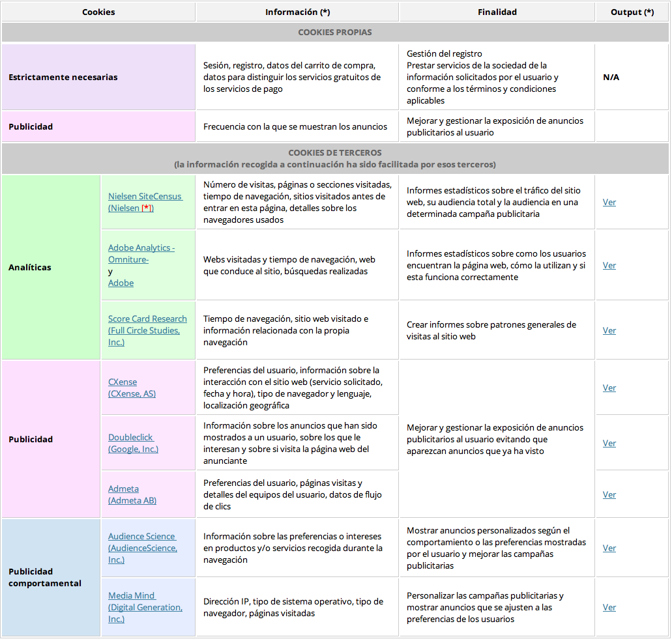The height and width of the screenshot is (639, 672).
Task: Click Ver in the Nielsen SiteCensus row
Action: [x=609, y=202]
